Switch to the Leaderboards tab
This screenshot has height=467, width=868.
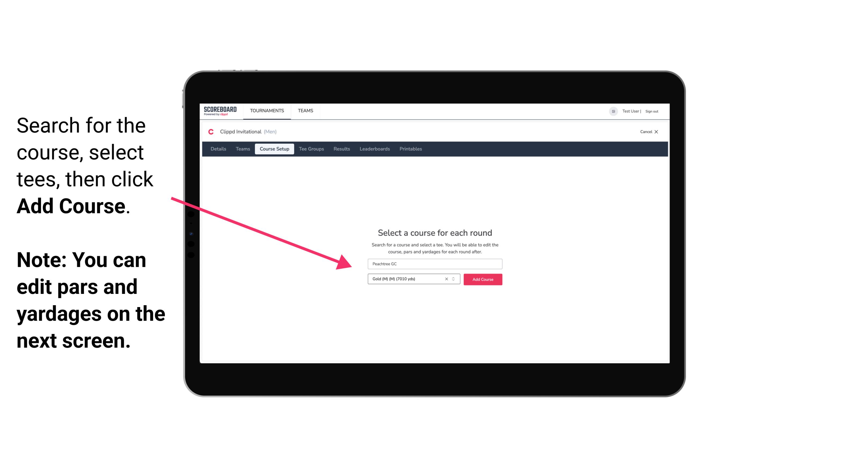pyautogui.click(x=374, y=148)
